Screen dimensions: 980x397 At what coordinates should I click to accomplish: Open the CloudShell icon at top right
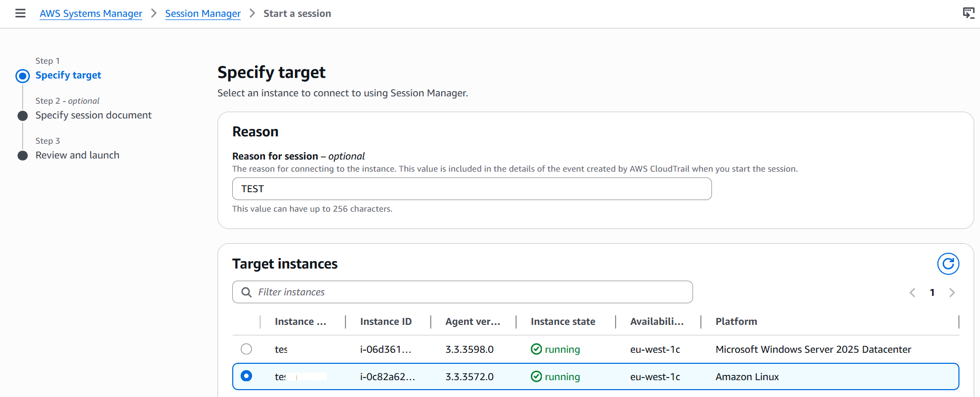pos(968,13)
